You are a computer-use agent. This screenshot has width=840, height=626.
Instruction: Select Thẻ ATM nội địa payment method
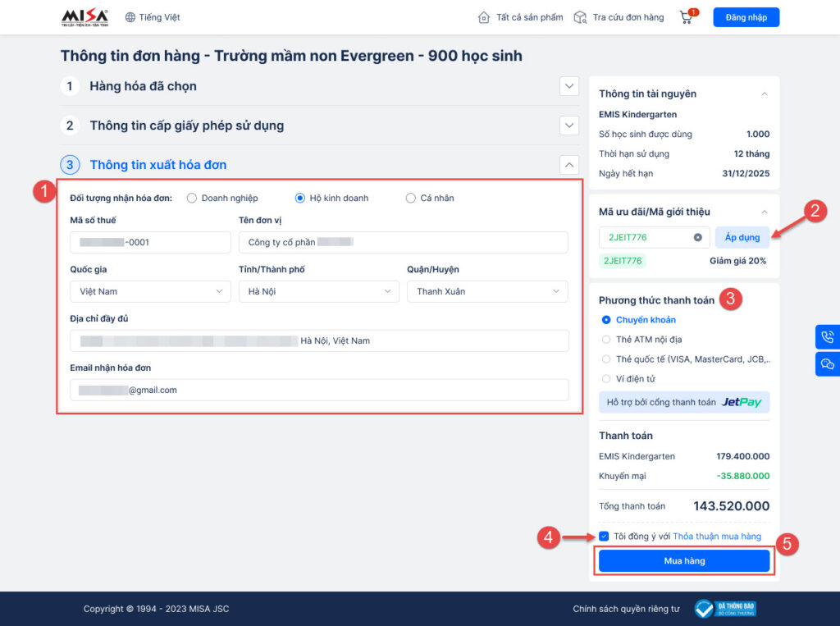606,340
